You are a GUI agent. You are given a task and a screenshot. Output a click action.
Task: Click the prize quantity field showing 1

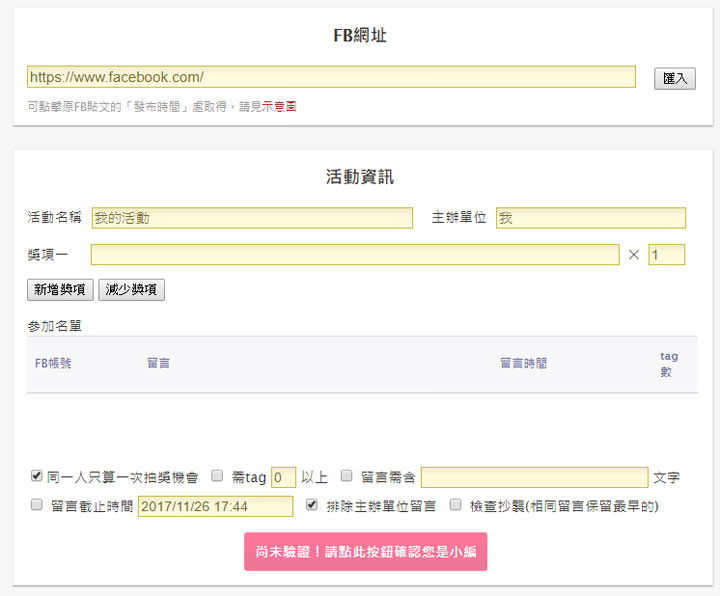point(666,254)
